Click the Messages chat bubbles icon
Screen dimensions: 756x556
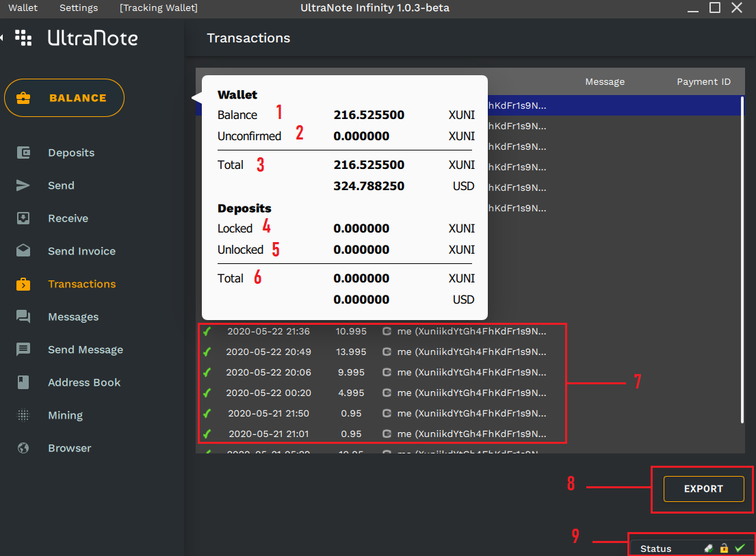23,317
